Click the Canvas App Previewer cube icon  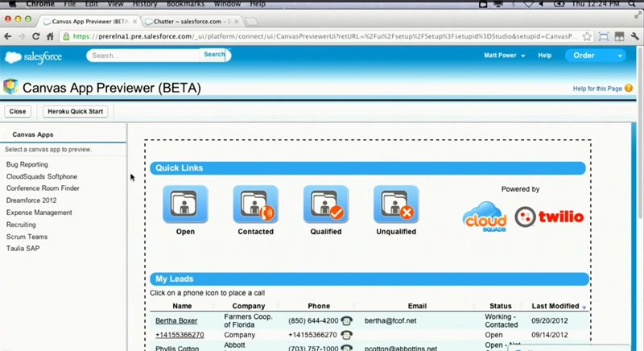click(x=10, y=87)
